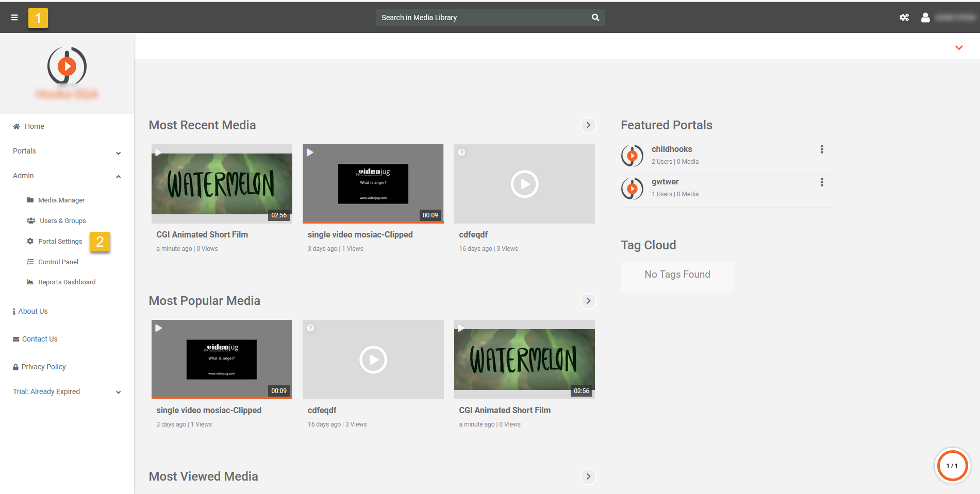
Task: Click the next arrow for Most Popular Media
Action: (588, 301)
